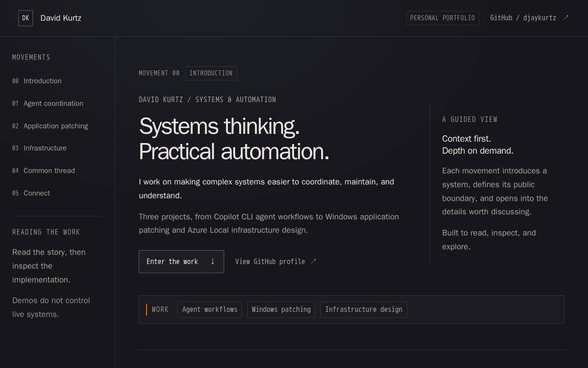Open the View GitHub profile link
This screenshot has width=588, height=368.
click(x=276, y=261)
